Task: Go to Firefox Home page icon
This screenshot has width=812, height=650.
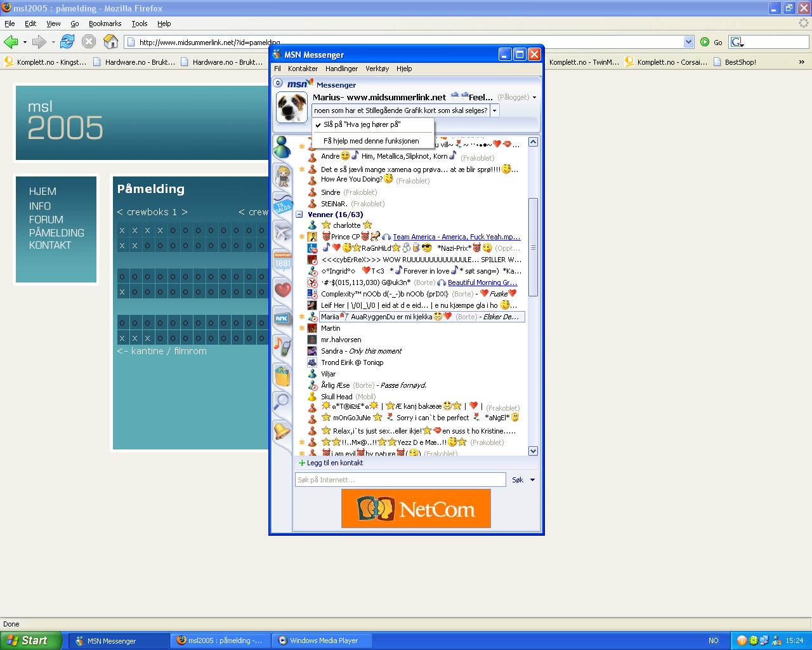Action: pos(111,42)
